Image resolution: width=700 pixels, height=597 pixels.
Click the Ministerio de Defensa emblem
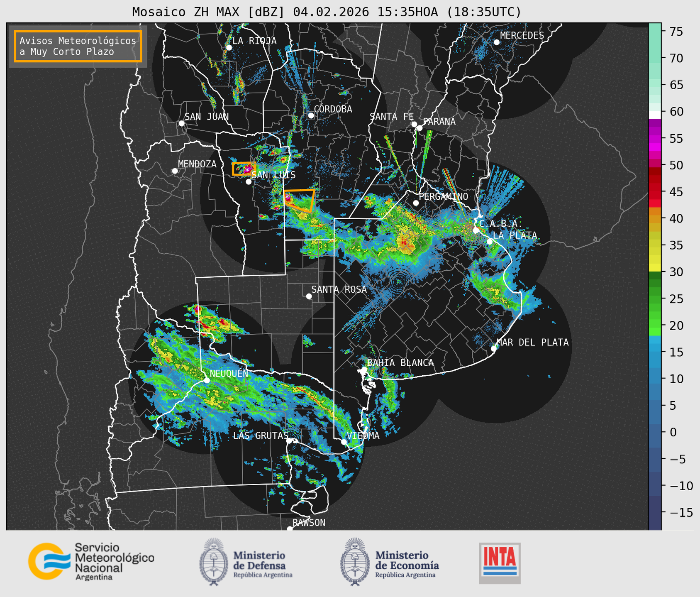[214, 562]
